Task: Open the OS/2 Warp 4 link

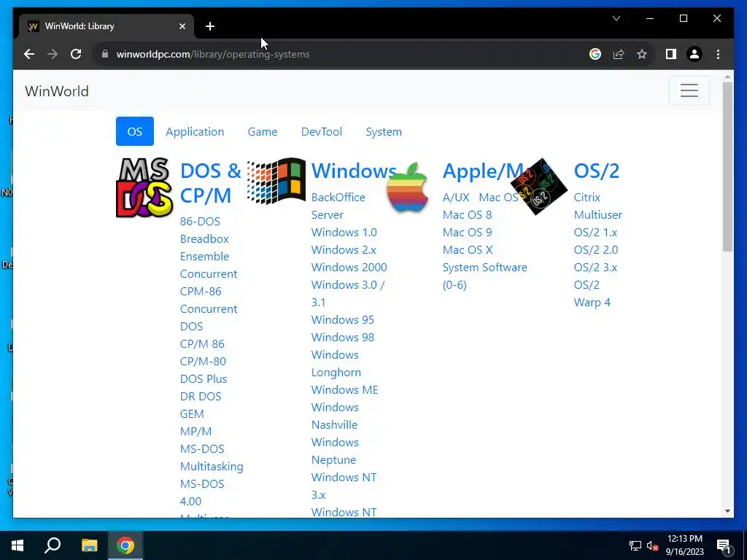Action: tap(592, 293)
